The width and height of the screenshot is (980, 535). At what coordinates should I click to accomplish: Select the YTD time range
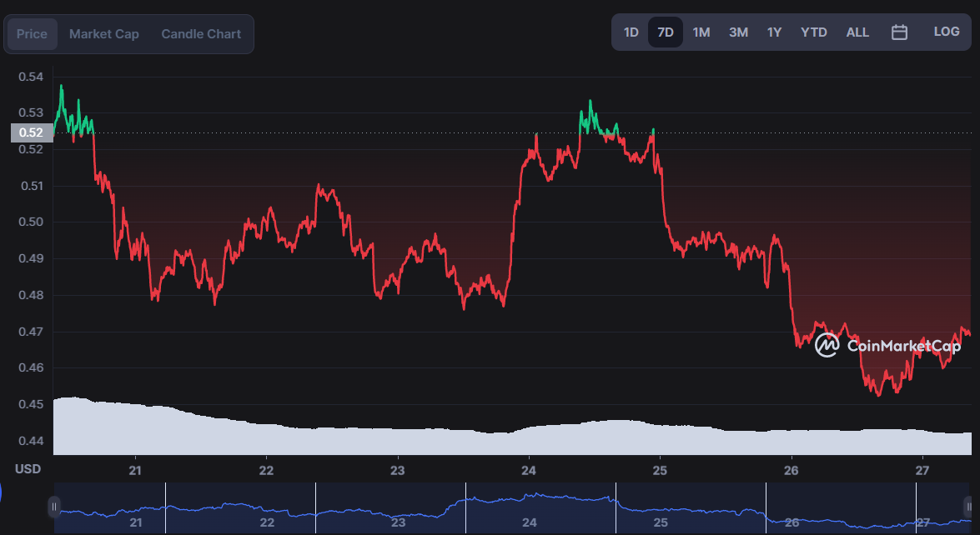814,32
